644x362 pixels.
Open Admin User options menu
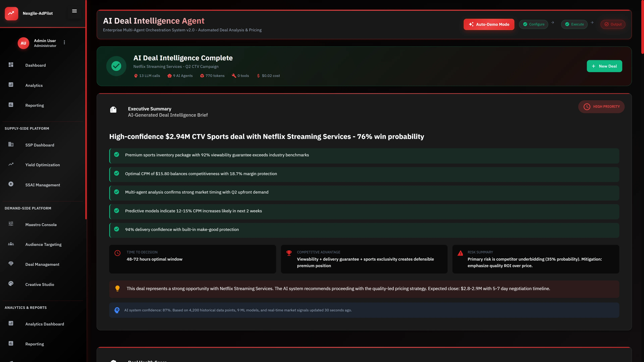(x=64, y=42)
